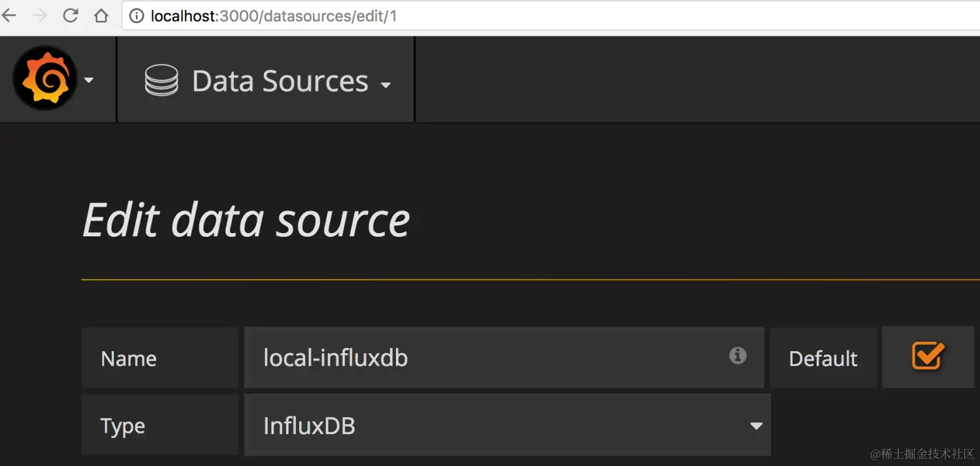Click the Type dropdown arrow
This screenshot has height=466, width=980.
pyautogui.click(x=756, y=426)
